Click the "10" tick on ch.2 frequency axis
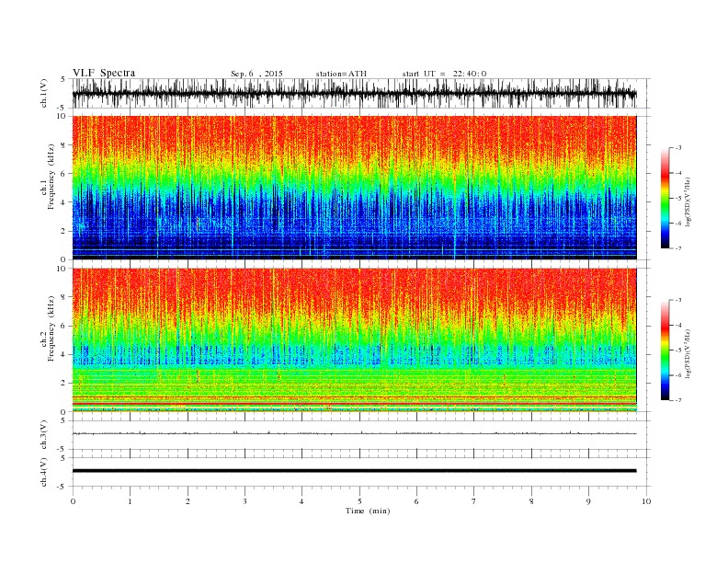Screen dimensions: 728x563 click(61, 268)
